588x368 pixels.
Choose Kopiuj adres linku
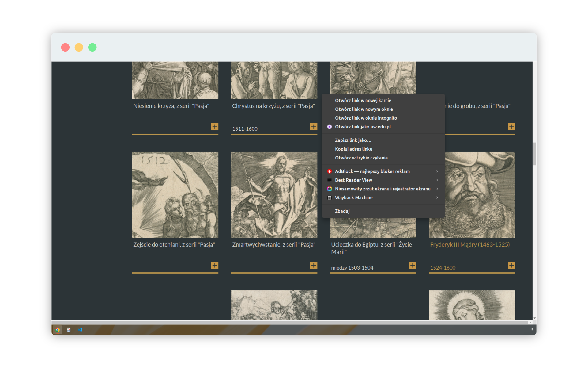(x=383, y=149)
